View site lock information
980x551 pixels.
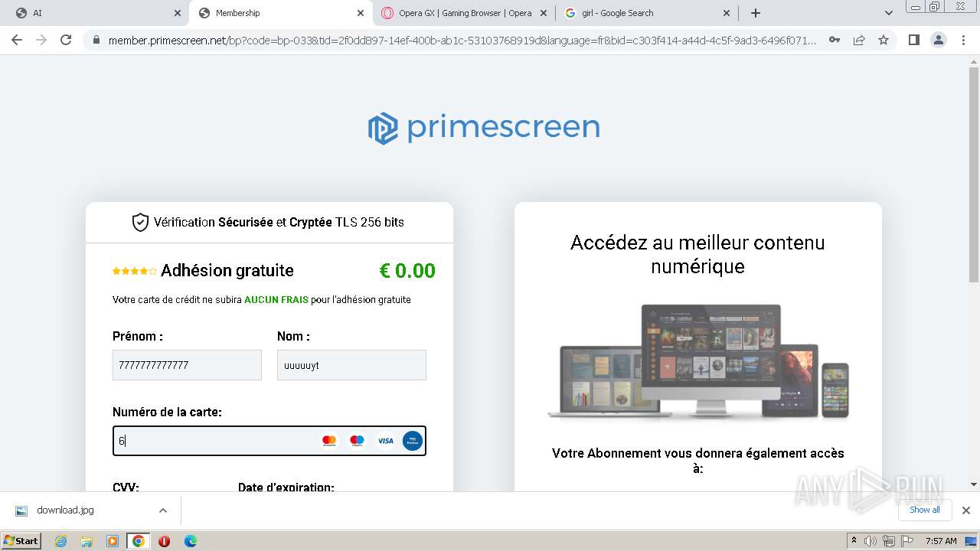[x=96, y=40]
